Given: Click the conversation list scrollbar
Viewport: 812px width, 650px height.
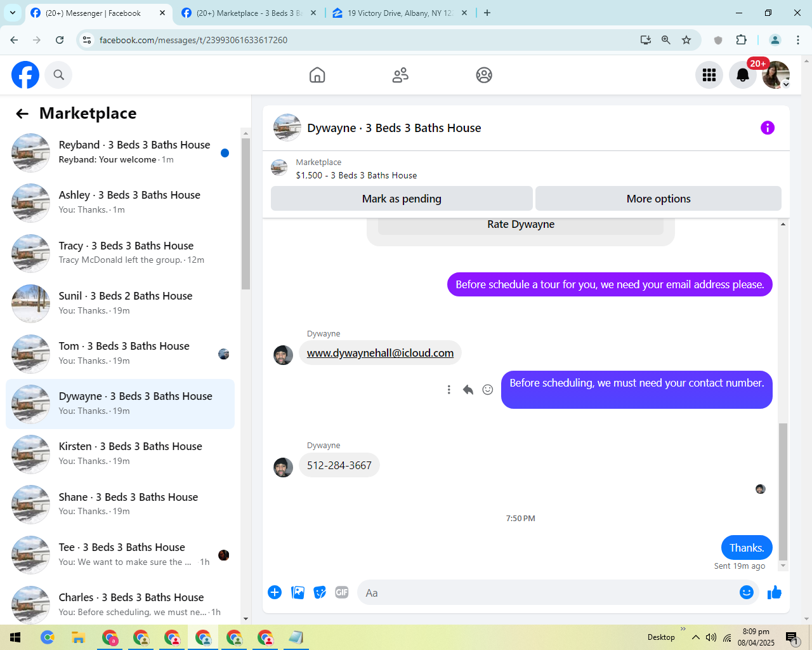Looking at the screenshot, I should pyautogui.click(x=246, y=214).
